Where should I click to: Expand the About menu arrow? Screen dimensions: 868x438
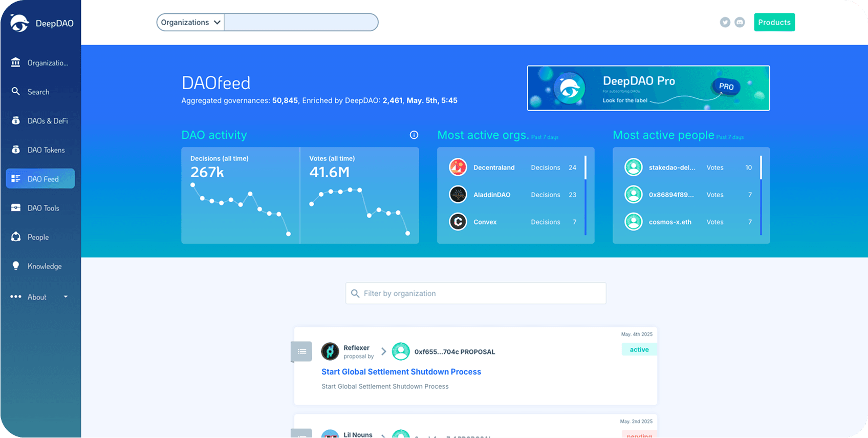[x=66, y=297]
